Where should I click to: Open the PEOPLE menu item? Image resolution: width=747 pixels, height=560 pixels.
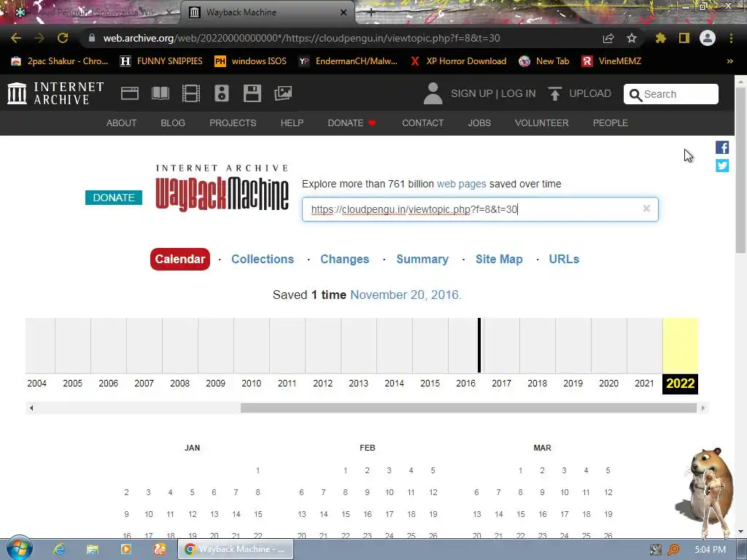(611, 122)
